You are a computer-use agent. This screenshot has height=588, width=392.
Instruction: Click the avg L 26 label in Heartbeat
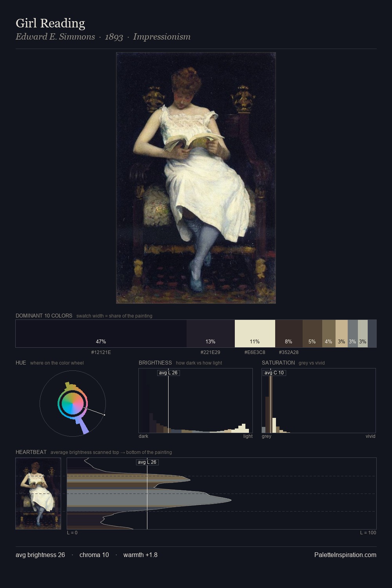(147, 462)
